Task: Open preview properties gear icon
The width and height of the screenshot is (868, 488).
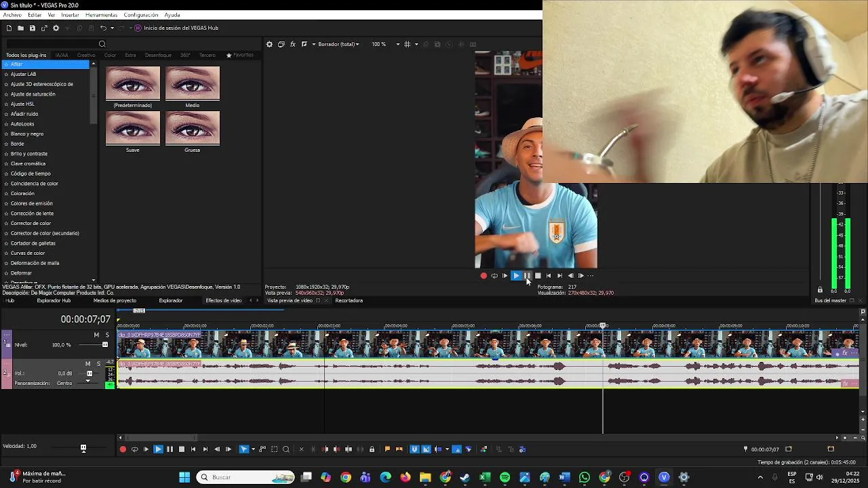Action: 269,44
